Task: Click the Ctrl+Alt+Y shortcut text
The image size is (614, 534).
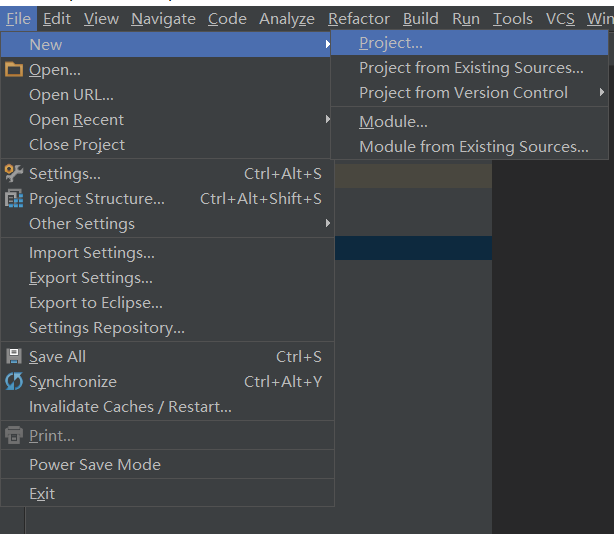Action: [x=283, y=382]
